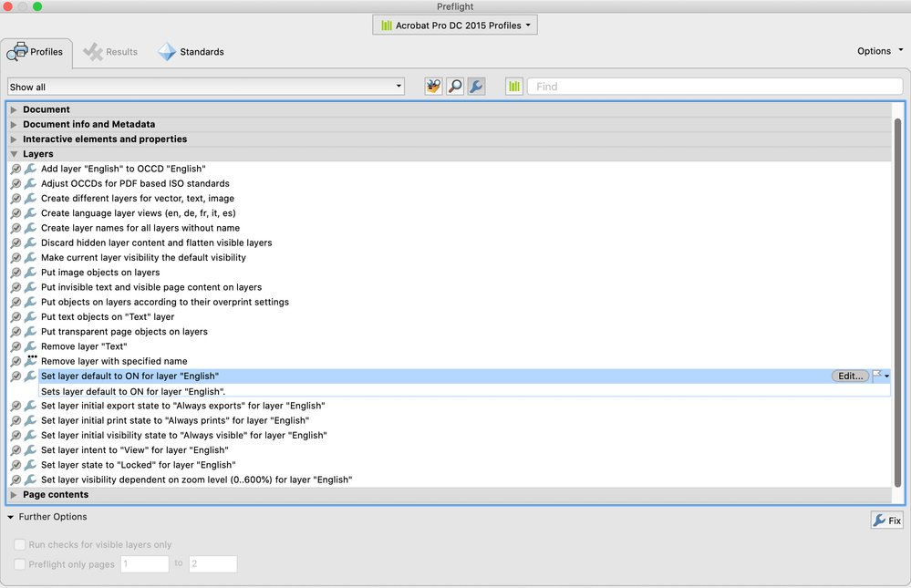This screenshot has width=911, height=588.
Task: Click the Preflight pages end field
Action: 212,563
